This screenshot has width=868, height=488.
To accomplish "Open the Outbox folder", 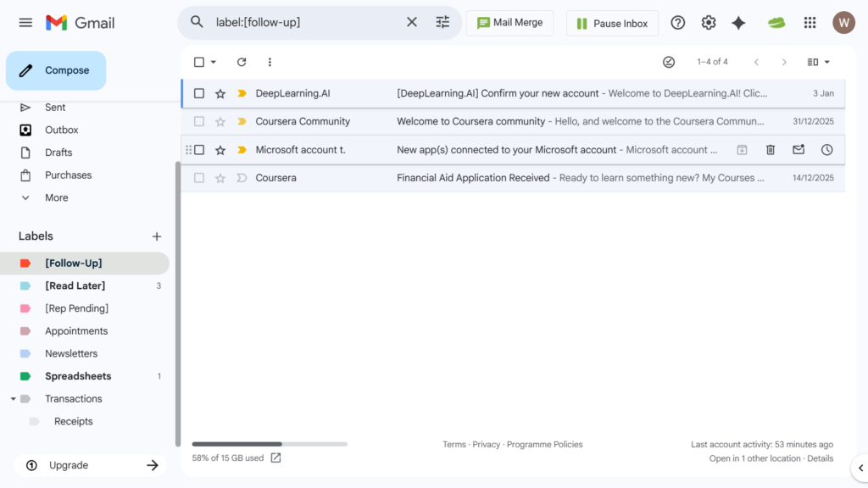I will pos(61,130).
